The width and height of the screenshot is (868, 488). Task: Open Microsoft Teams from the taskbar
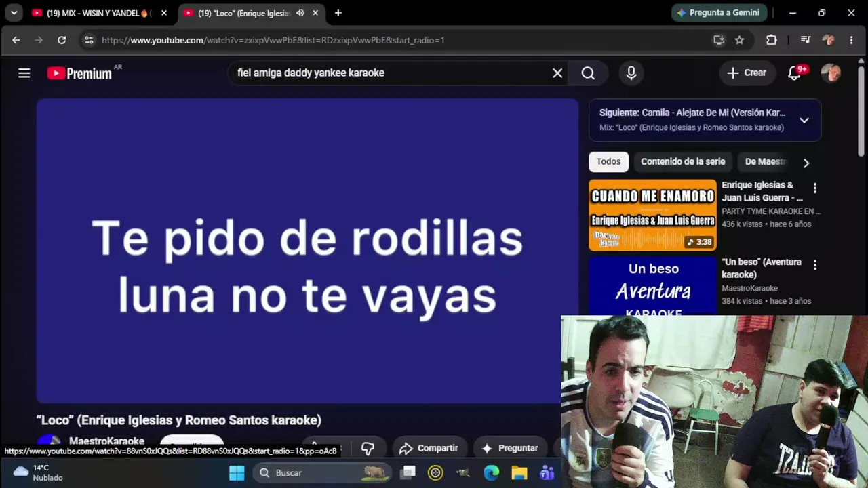pyautogui.click(x=547, y=472)
